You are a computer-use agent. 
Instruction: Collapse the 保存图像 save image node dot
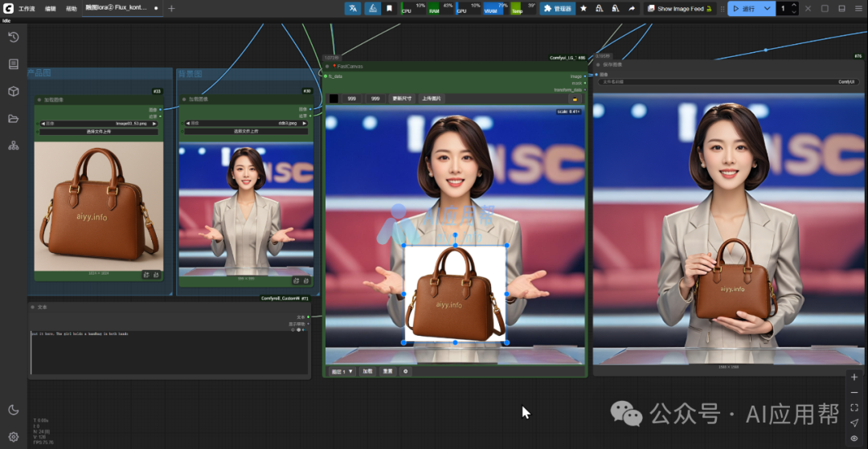pos(598,65)
